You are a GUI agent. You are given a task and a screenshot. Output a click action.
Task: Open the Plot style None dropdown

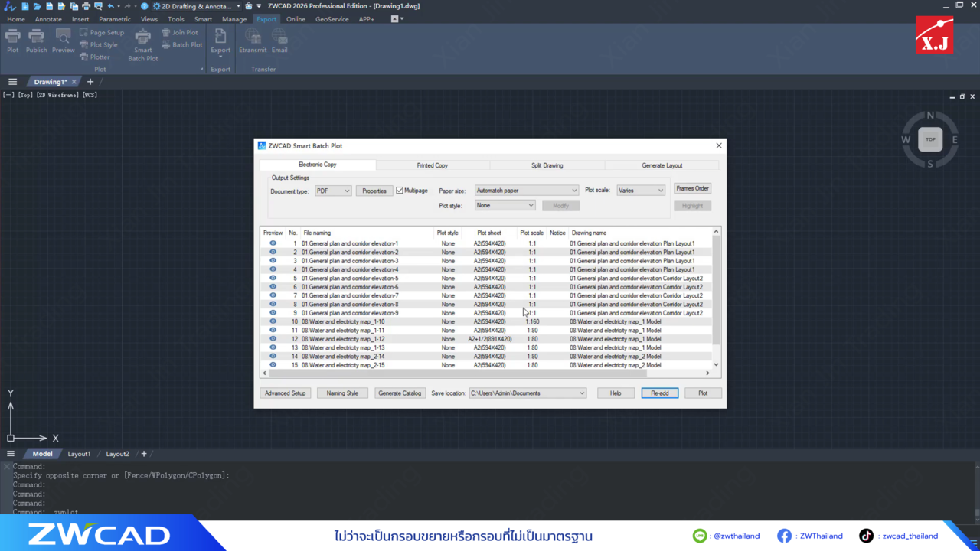tap(505, 205)
